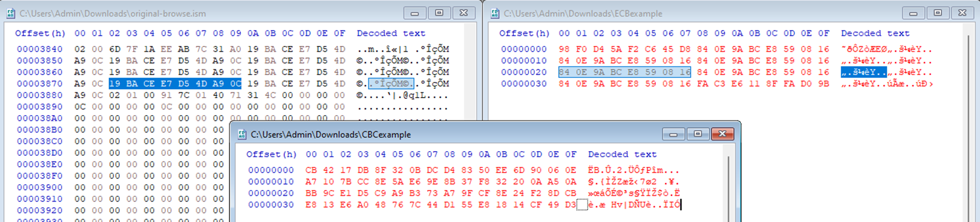Click the highlighted decoded text in ECBexample row 00000020
The width and height of the screenshot is (980, 222).
pos(864,72)
